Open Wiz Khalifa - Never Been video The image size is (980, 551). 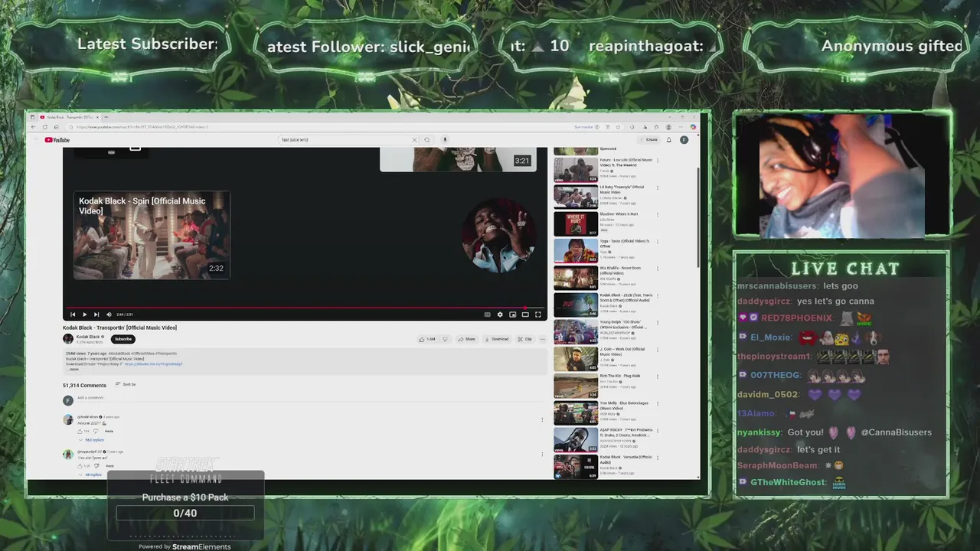coord(604,277)
